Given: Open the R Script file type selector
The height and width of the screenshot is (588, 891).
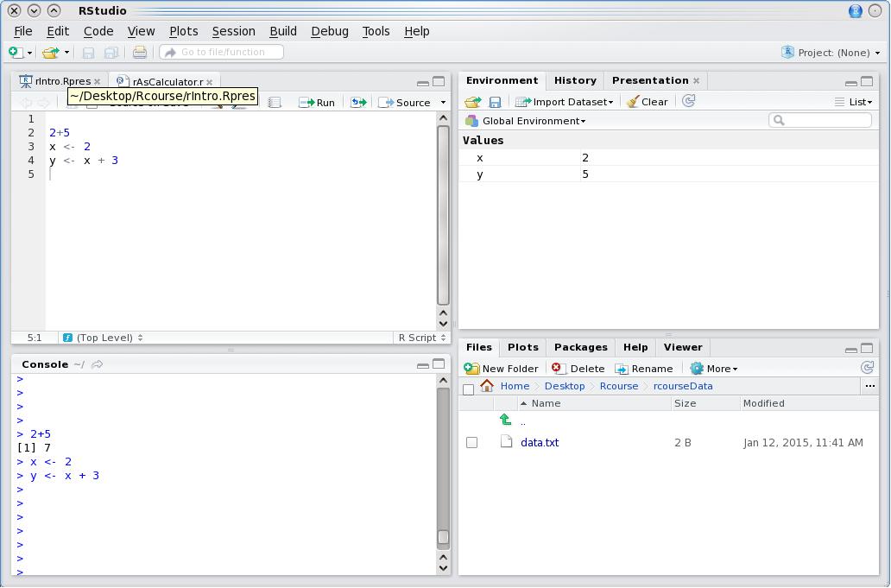Looking at the screenshot, I should pos(422,338).
